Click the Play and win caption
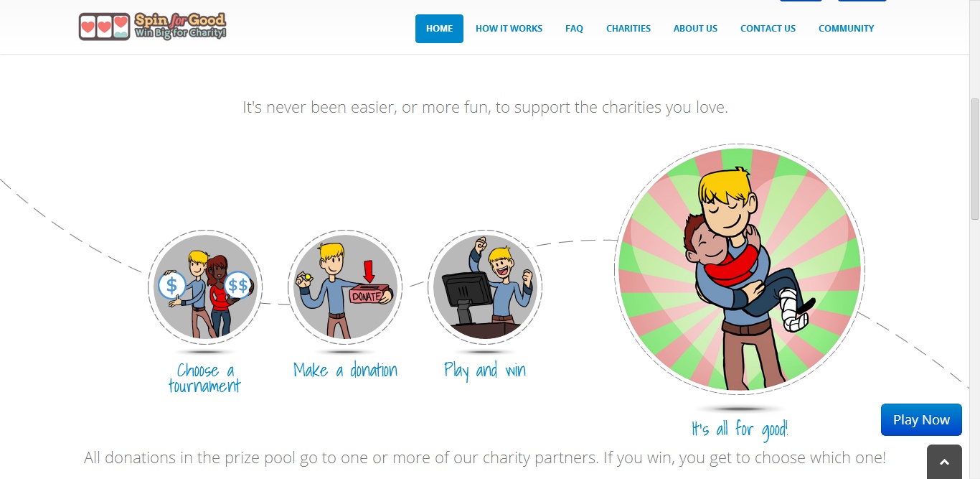 coord(485,371)
